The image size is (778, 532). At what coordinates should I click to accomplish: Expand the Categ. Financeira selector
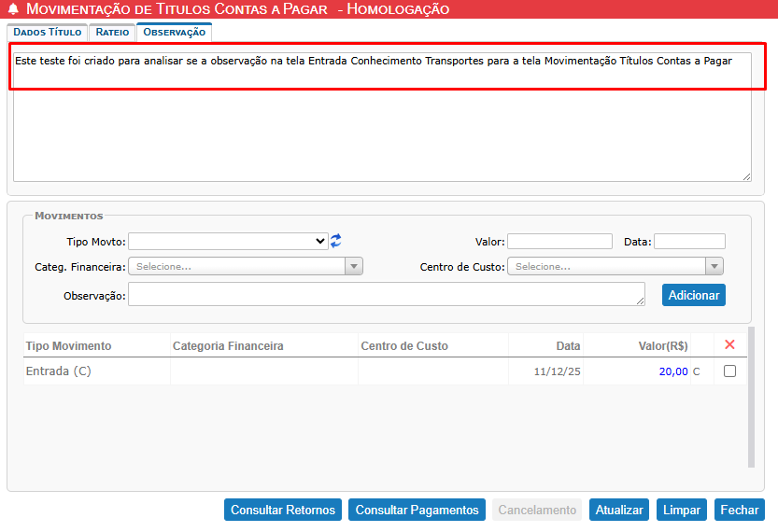246,266
